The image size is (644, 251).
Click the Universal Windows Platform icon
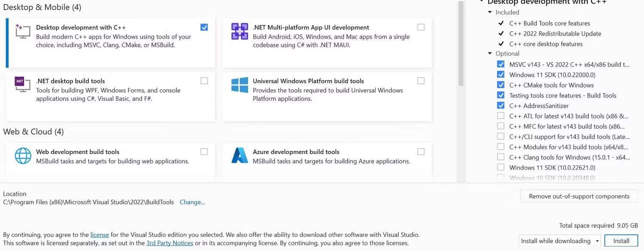[x=240, y=85]
